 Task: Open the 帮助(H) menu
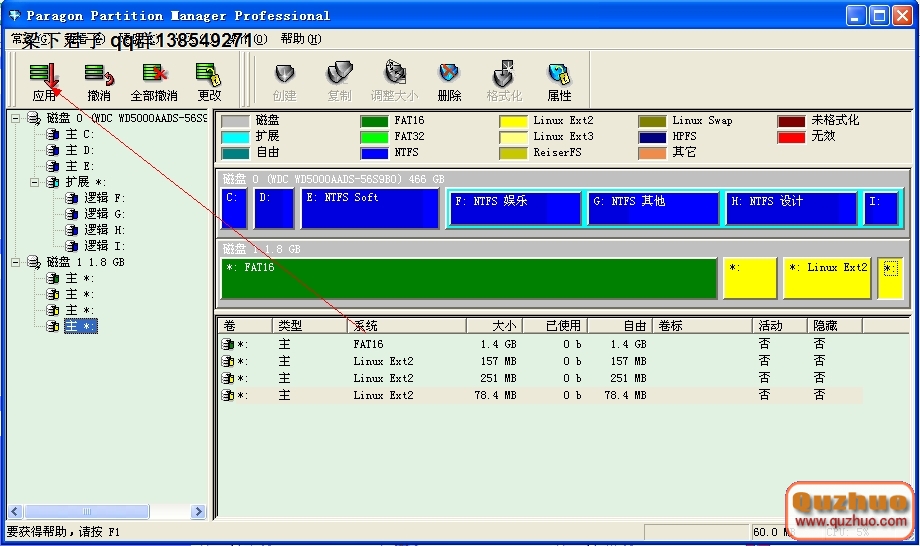(x=300, y=39)
